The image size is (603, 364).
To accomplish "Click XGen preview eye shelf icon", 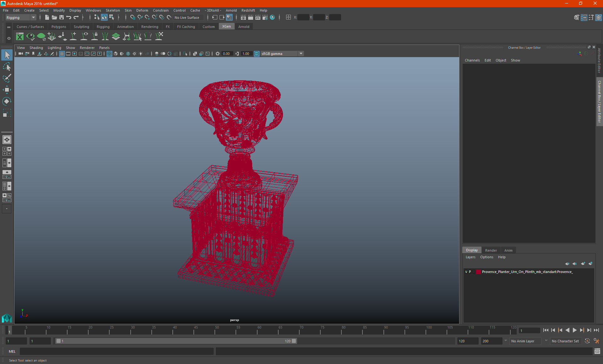I will coord(30,37).
